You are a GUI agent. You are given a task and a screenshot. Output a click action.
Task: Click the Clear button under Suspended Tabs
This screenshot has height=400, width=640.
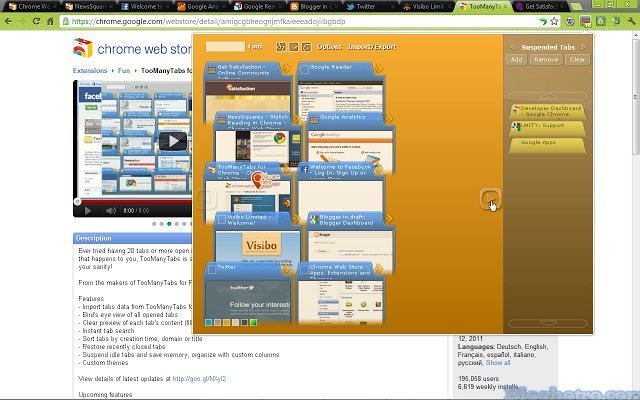point(577,60)
